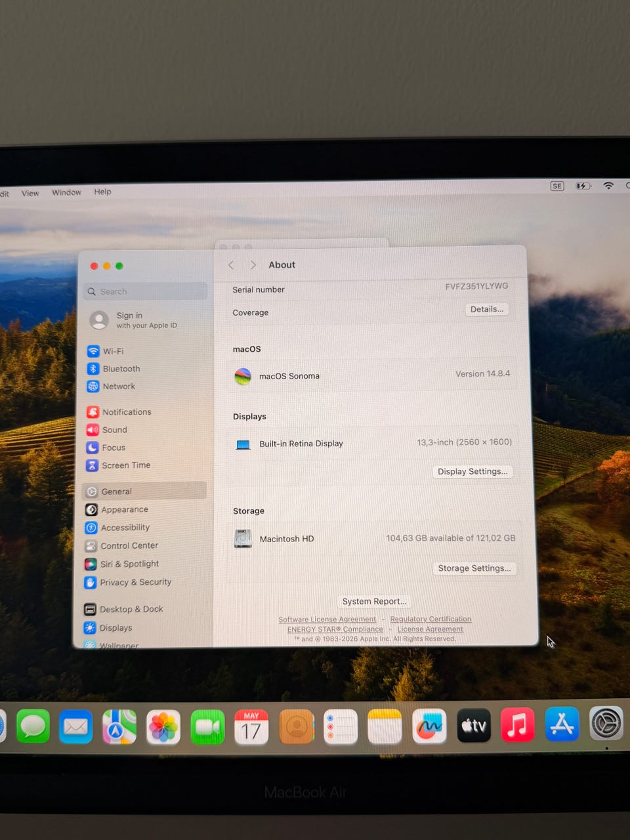Go back with the left chevron
630x840 pixels.
pyautogui.click(x=231, y=265)
